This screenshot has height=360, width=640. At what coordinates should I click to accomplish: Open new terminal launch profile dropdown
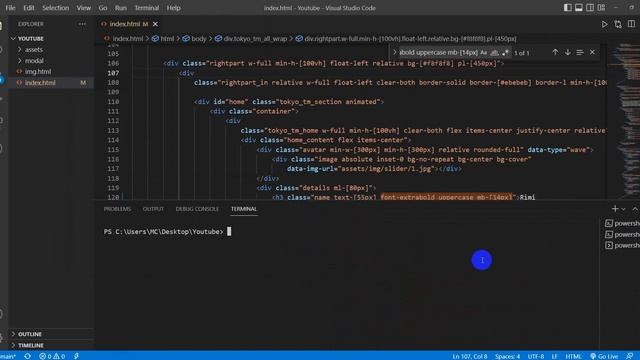[x=623, y=209]
